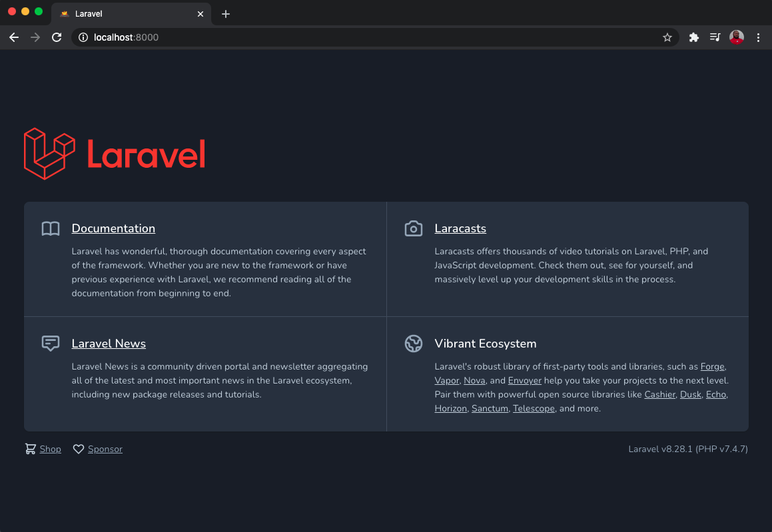Open a new tab with plus button
This screenshot has height=532, width=772.
click(226, 14)
